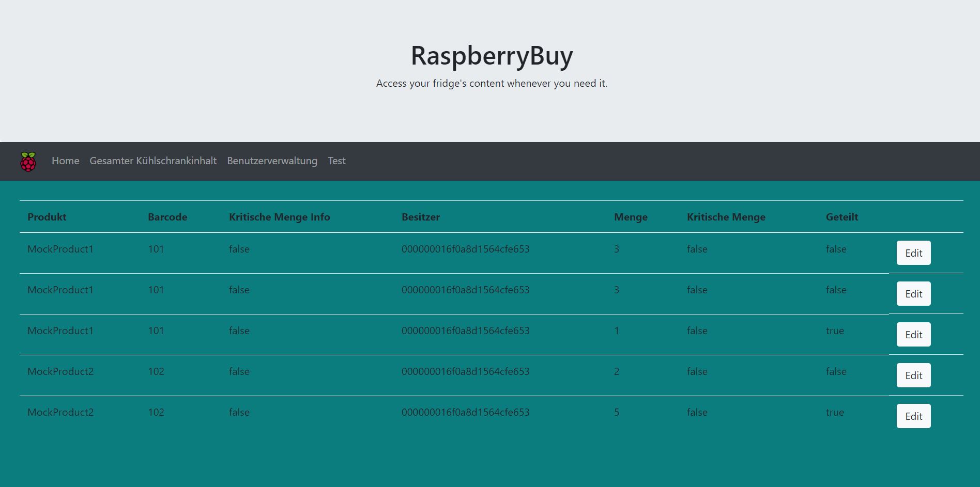Screen dimensions: 980x487
Task: Open Gesamter Kühlschrankinhalt in the navbar
Action: click(x=153, y=161)
